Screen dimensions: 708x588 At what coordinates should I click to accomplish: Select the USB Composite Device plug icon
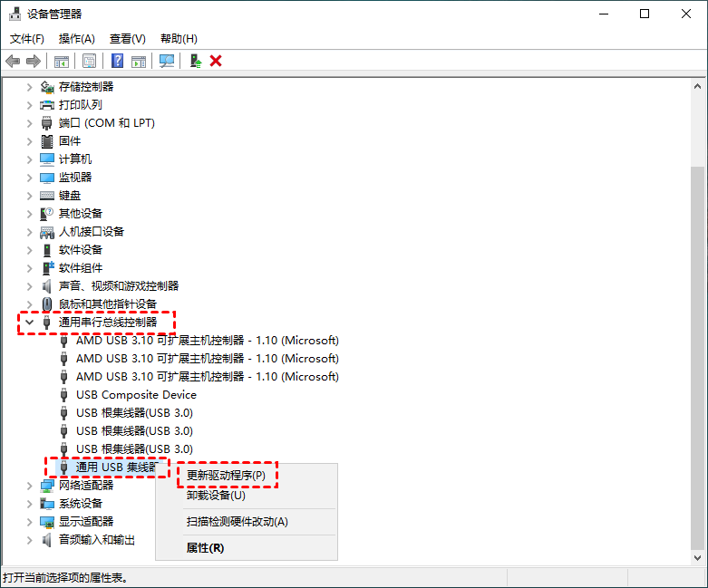[x=64, y=395]
